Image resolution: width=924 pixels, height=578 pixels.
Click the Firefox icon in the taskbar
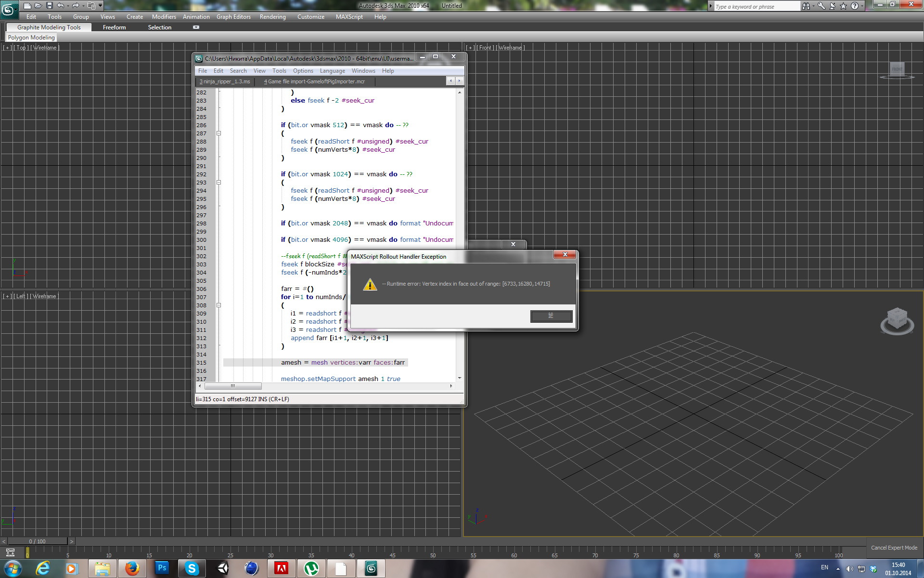click(132, 568)
